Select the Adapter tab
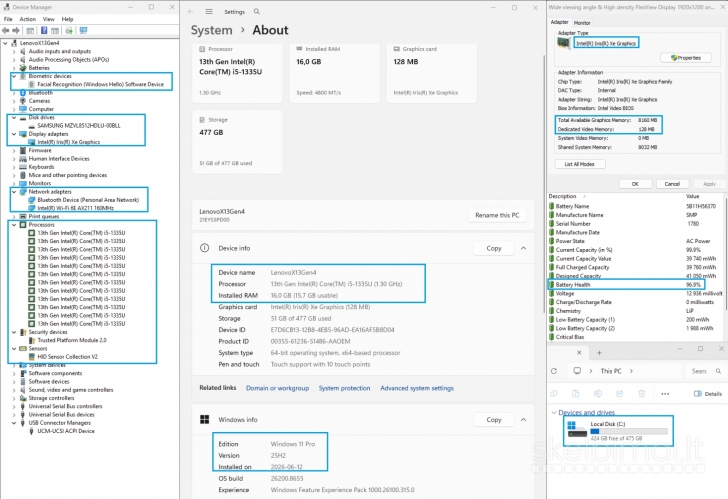This screenshot has width=728, height=499. tap(559, 22)
